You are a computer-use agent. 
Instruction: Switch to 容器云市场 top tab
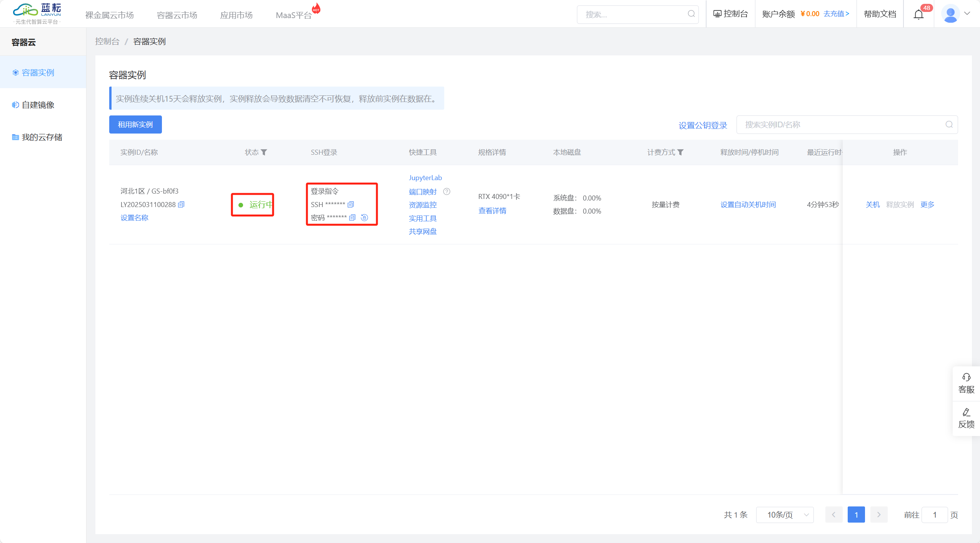(177, 15)
